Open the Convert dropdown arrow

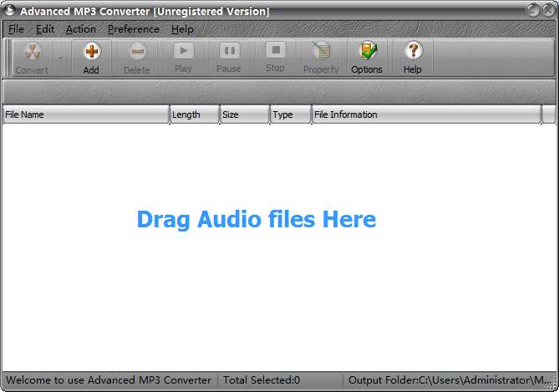61,58
